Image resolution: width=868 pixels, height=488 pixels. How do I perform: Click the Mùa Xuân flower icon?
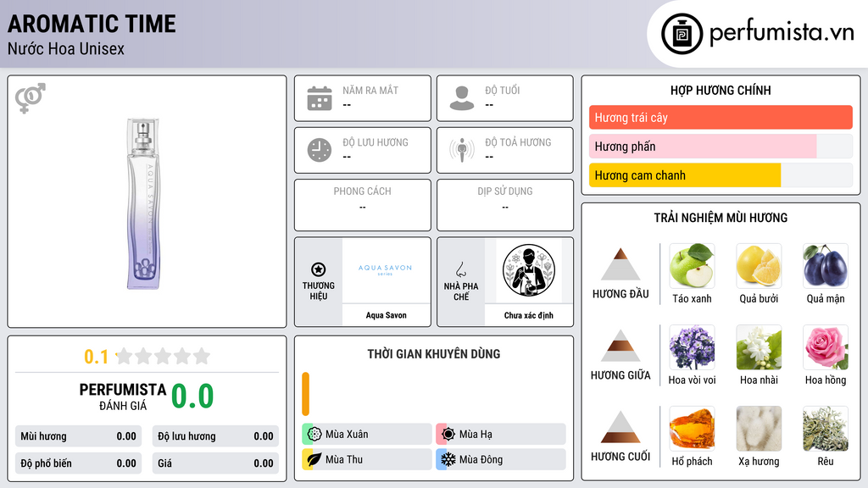coord(314,434)
